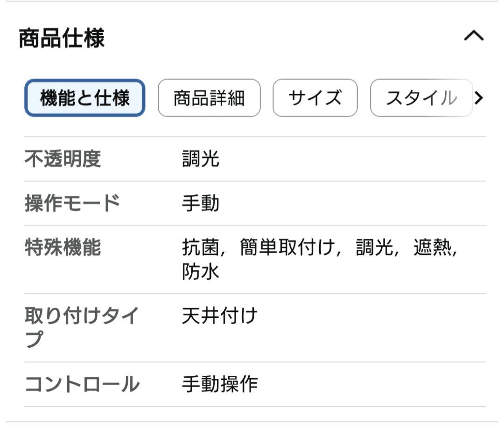Click the コントロール row label
This screenshot has height=434, width=504.
(x=82, y=384)
